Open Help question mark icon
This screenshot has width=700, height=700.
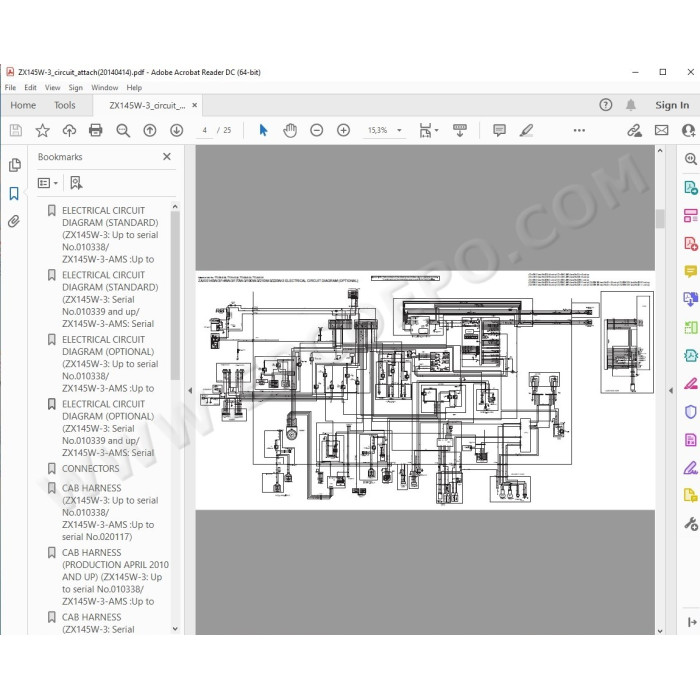tap(605, 105)
